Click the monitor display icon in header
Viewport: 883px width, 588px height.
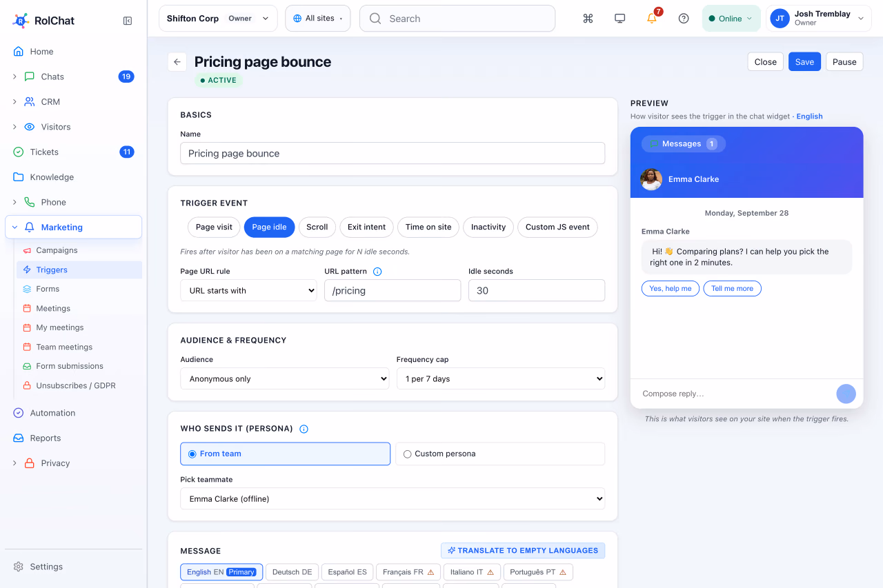(619, 19)
